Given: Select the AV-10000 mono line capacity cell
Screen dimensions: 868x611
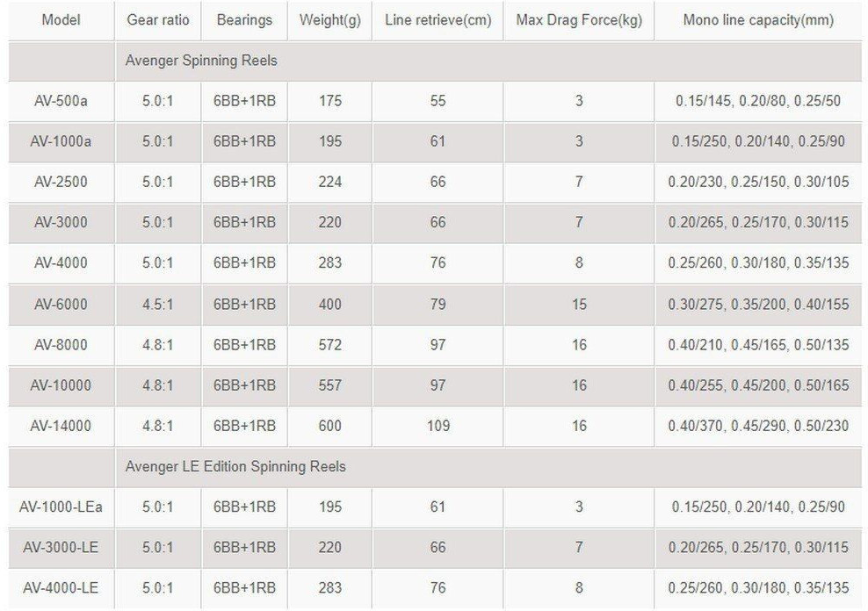Looking at the screenshot, I should point(758,385).
